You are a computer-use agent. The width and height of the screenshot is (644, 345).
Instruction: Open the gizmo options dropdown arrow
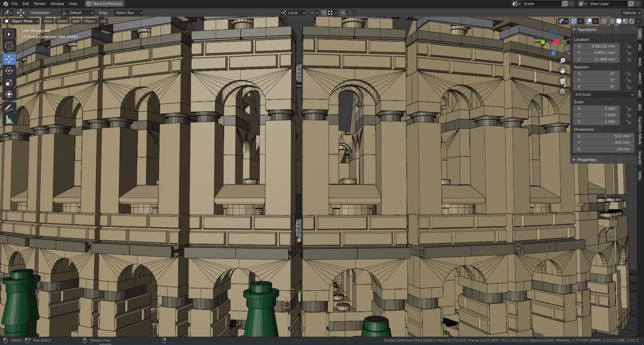pos(580,21)
